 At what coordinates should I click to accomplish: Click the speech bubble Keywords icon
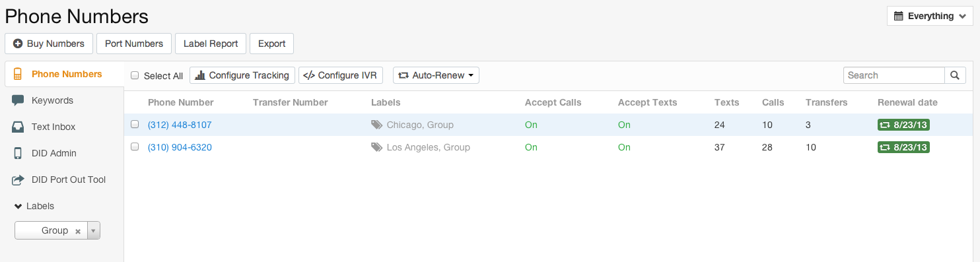pyautogui.click(x=18, y=100)
